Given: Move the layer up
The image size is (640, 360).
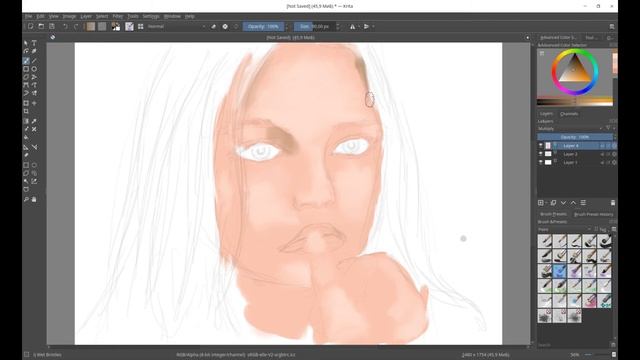Looking at the screenshot, I should point(573,203).
